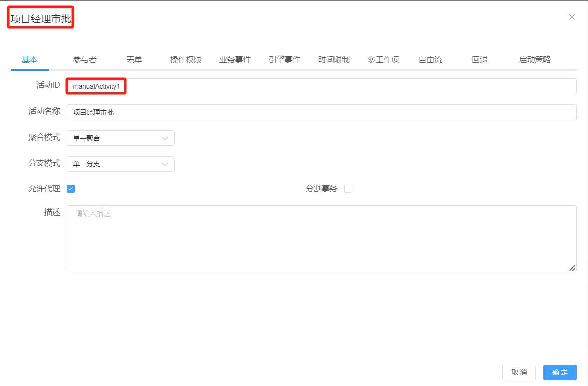588x386 pixels.
Task: Select the 操作权限 tab
Action: [x=186, y=60]
